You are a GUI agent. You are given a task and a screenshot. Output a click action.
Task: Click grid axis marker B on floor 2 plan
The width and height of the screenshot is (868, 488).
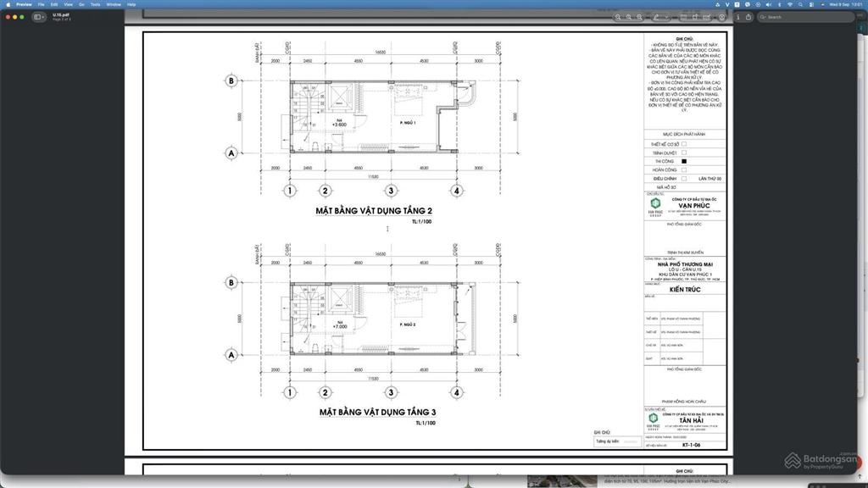coord(231,80)
